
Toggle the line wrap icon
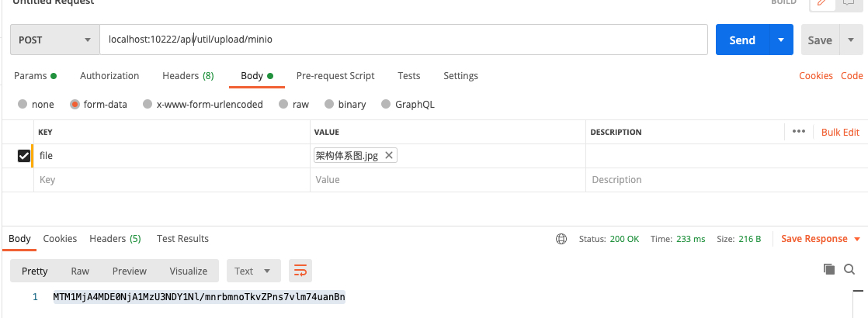pyautogui.click(x=300, y=271)
